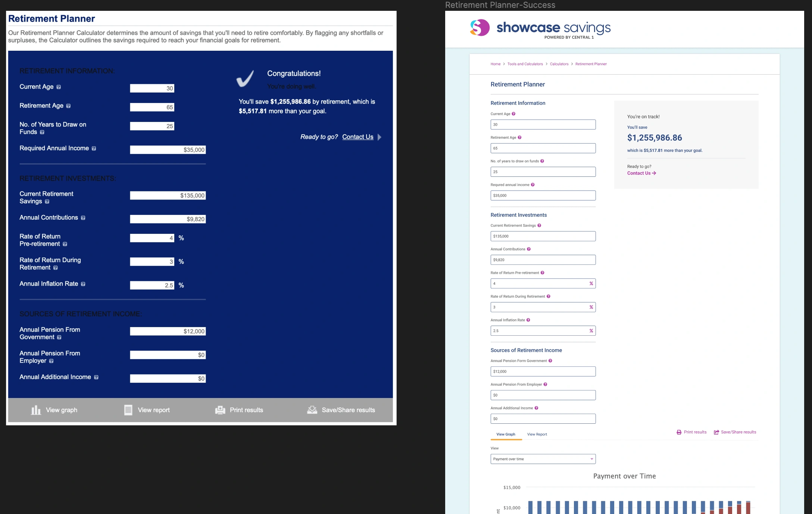Show help for Annual Contributions in left planner
The height and width of the screenshot is (514, 812).
coord(83,218)
